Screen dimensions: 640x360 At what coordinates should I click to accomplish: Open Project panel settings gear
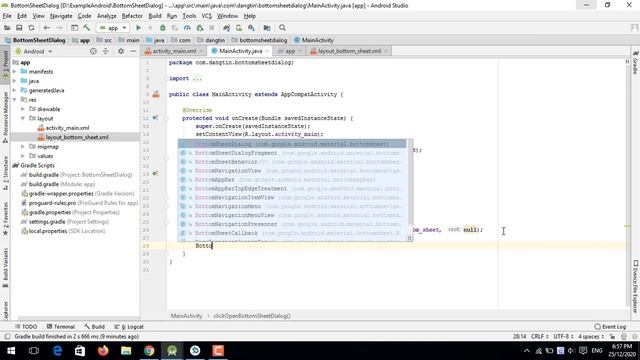(121, 51)
